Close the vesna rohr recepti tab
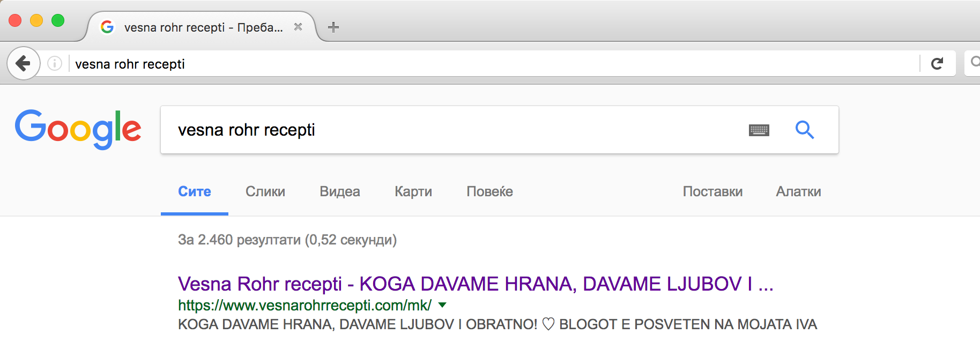 [x=298, y=27]
